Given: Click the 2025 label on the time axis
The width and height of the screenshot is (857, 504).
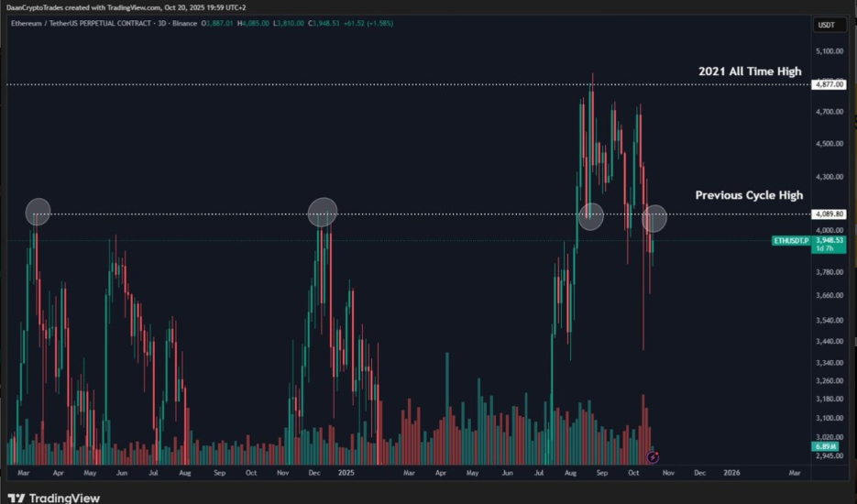Looking at the screenshot, I should pyautogui.click(x=346, y=473).
